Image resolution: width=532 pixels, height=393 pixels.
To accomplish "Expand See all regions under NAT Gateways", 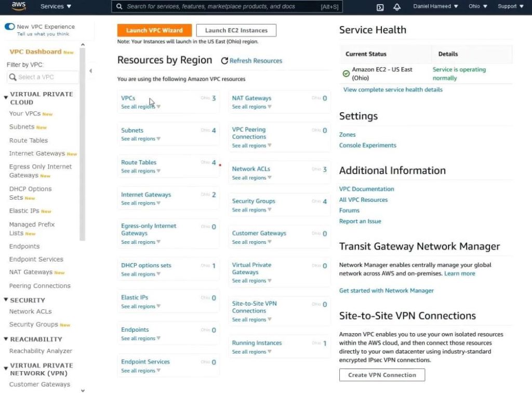I will coord(251,107).
